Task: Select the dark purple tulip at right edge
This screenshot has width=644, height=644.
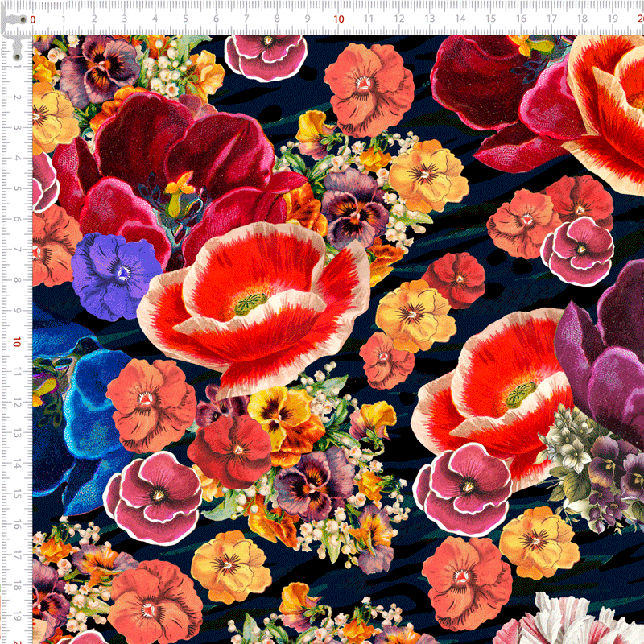Action: coord(604,354)
